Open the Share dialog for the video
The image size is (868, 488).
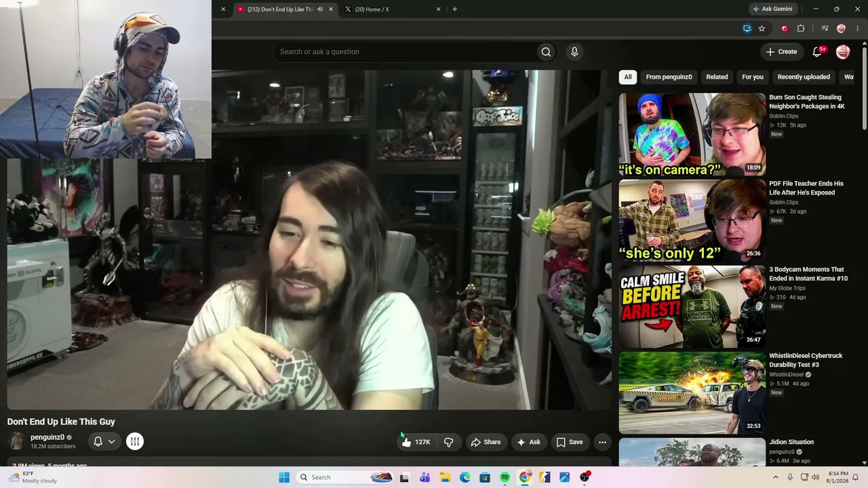point(486,442)
